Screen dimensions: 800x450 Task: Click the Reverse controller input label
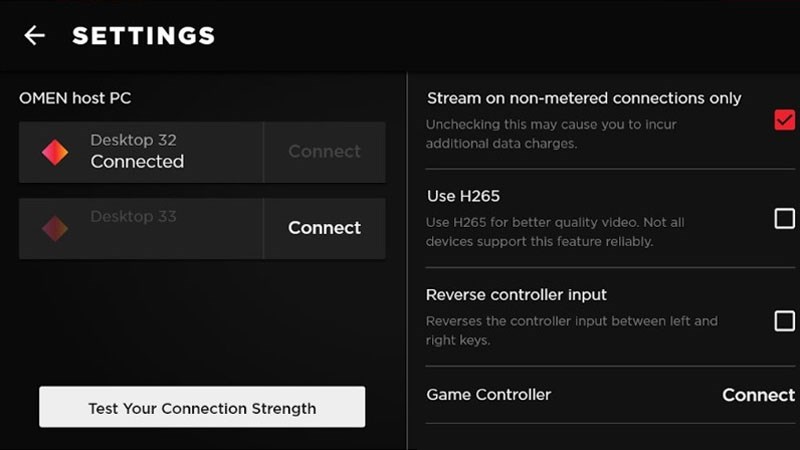pos(516,295)
